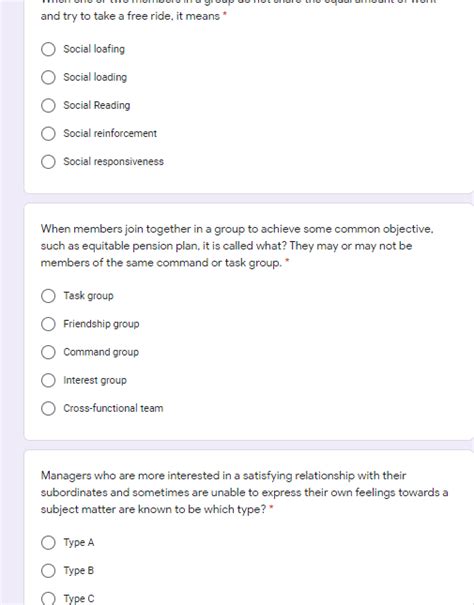
Task: Click the managers relationship question text
Action: point(244,492)
